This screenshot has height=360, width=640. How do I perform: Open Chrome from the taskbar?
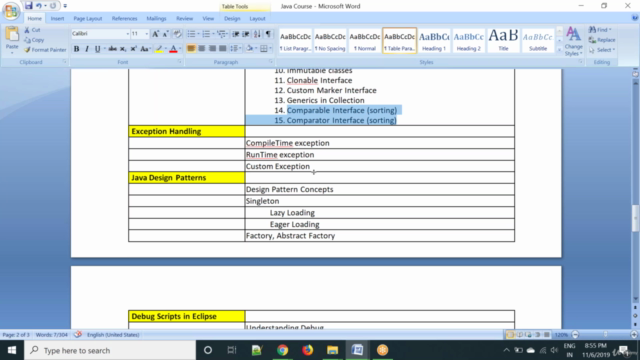[282, 350]
